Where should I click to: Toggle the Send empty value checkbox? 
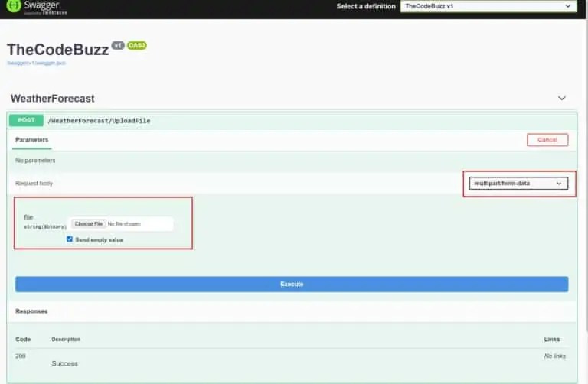(70, 239)
